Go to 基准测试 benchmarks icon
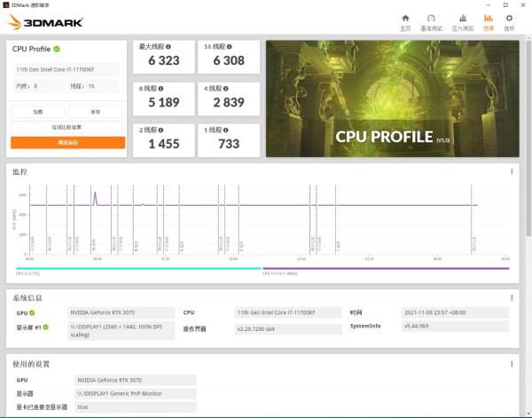The height and width of the screenshot is (418, 532). coord(431,21)
